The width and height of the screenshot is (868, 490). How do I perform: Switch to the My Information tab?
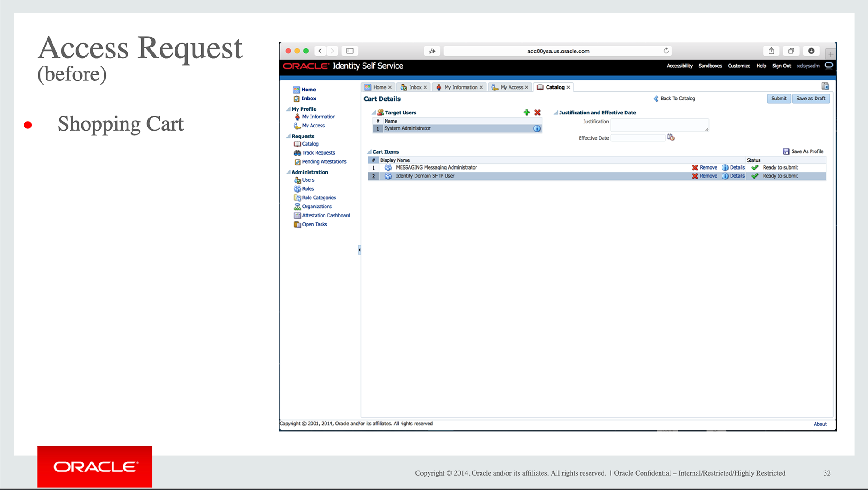[461, 87]
